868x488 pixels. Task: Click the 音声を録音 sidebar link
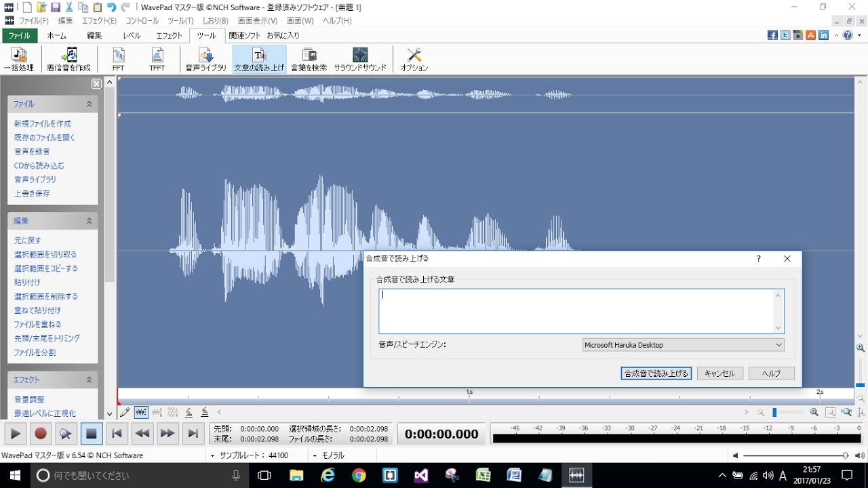(x=32, y=152)
